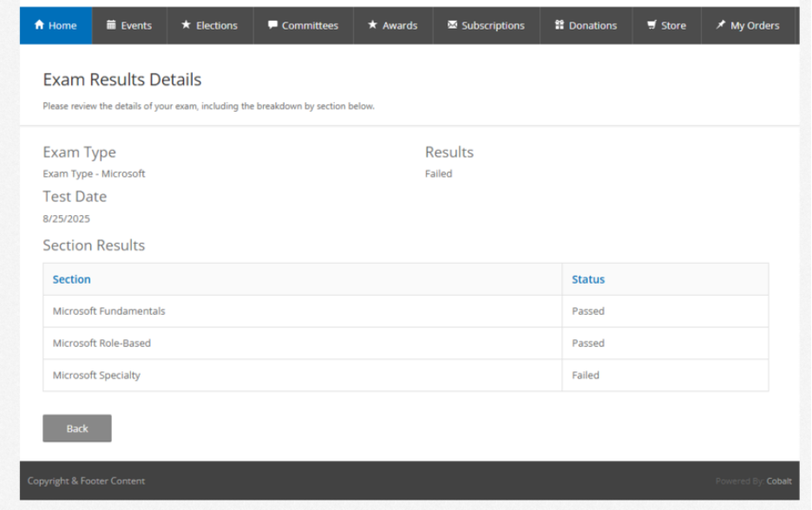
Task: Follow the Cobalt link in the footer
Action: click(x=778, y=481)
